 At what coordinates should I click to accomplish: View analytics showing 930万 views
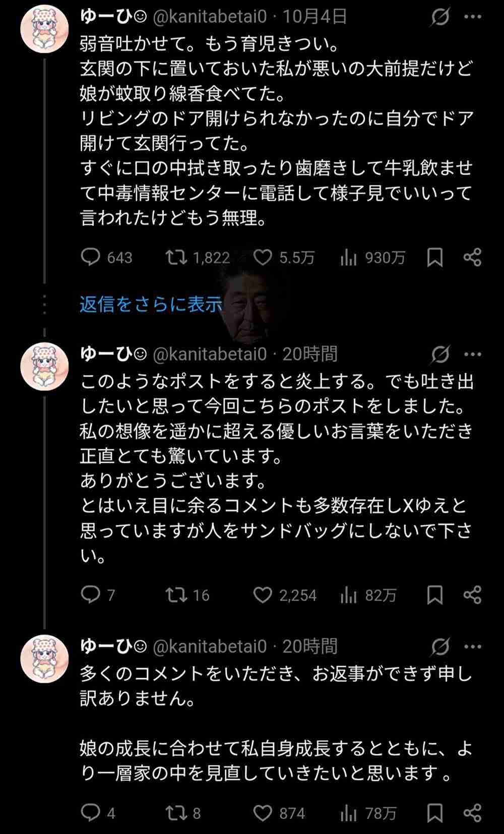(x=348, y=258)
